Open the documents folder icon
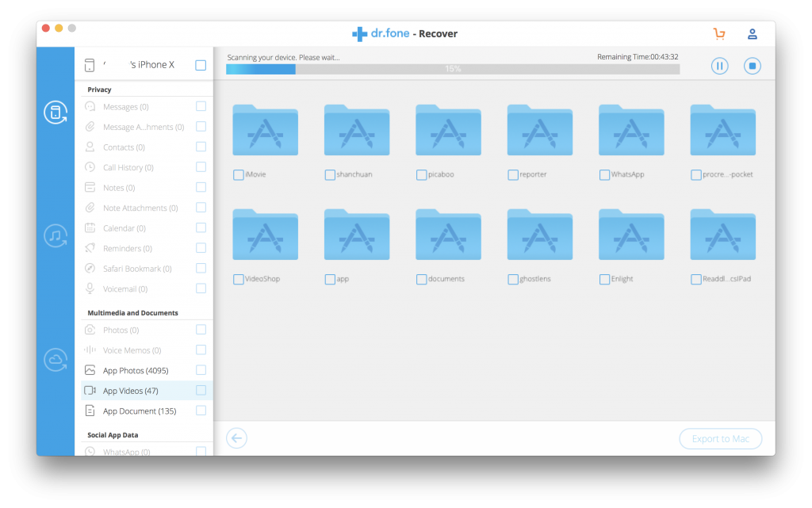 pos(449,235)
